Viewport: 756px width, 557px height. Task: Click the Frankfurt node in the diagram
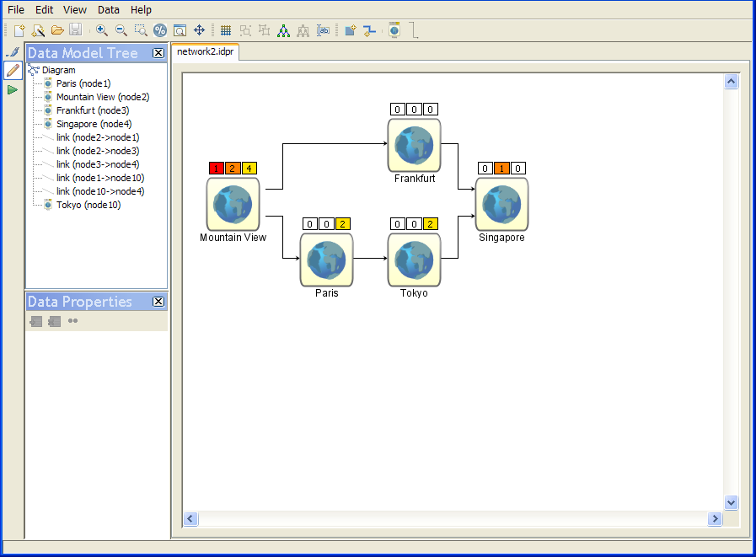[414, 146]
